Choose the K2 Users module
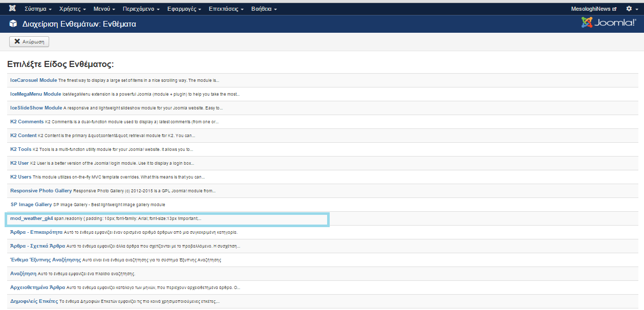644x310 pixels. [x=21, y=177]
